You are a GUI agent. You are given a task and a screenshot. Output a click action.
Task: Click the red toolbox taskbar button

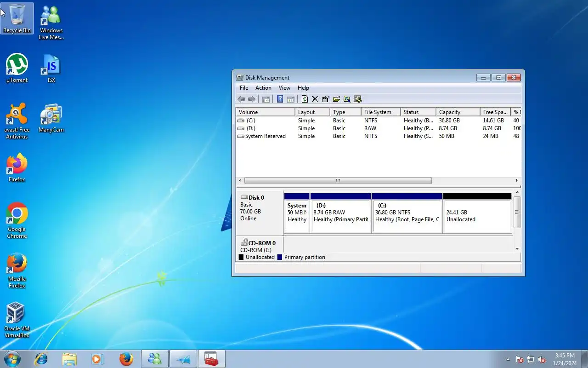tap(211, 359)
